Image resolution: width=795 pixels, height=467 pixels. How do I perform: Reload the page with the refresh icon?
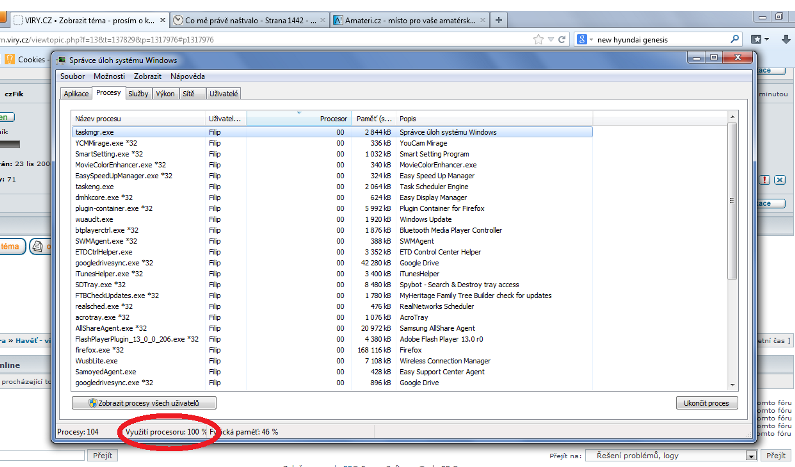[562, 38]
